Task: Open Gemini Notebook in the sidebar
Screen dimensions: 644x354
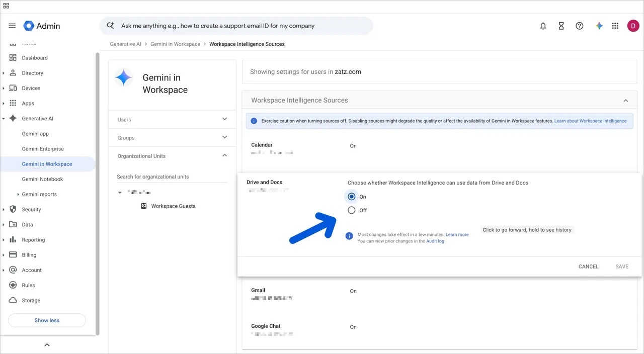Action: pyautogui.click(x=42, y=179)
